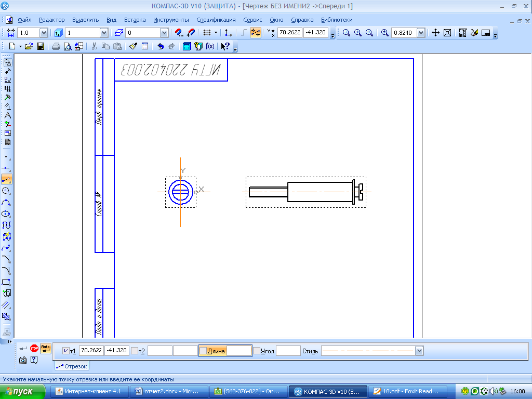Click the Длина length input field
The width and height of the screenshot is (532, 399).
click(239, 351)
